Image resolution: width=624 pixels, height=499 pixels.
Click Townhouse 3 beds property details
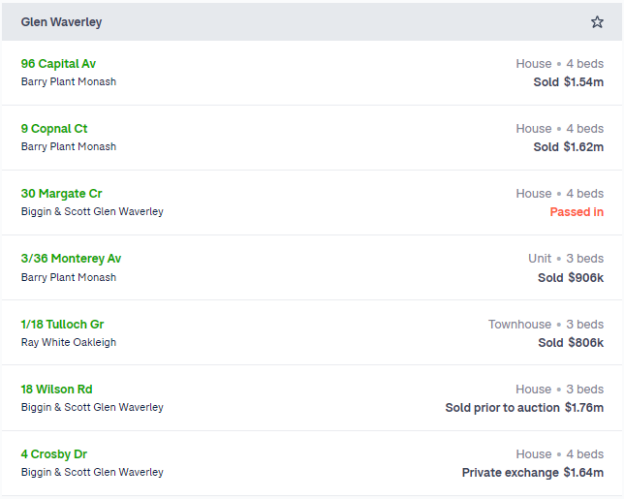[x=546, y=324]
